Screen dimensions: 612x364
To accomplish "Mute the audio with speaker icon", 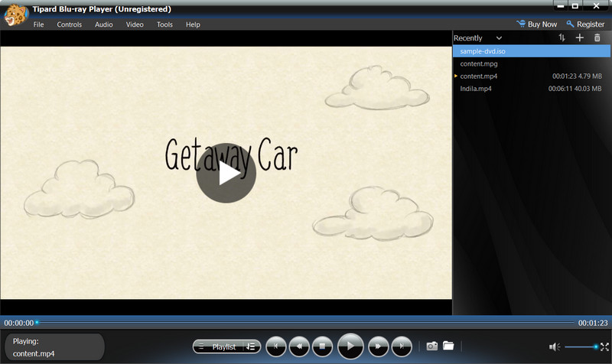I will pyautogui.click(x=555, y=346).
